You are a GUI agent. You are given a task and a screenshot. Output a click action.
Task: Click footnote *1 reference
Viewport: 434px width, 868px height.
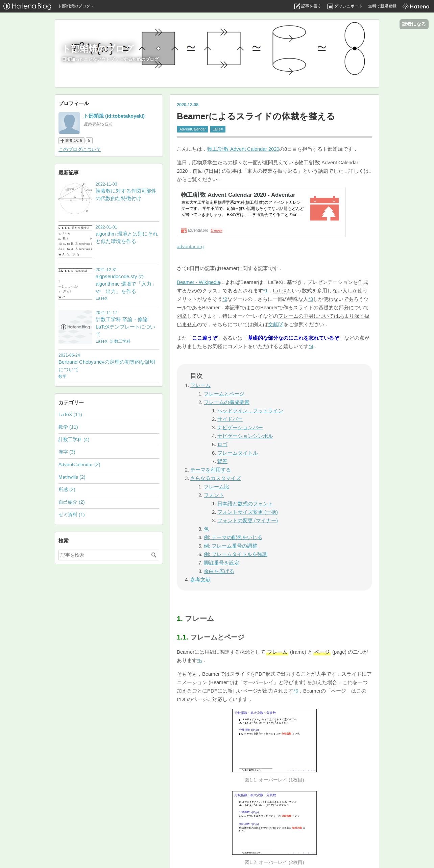point(265,291)
